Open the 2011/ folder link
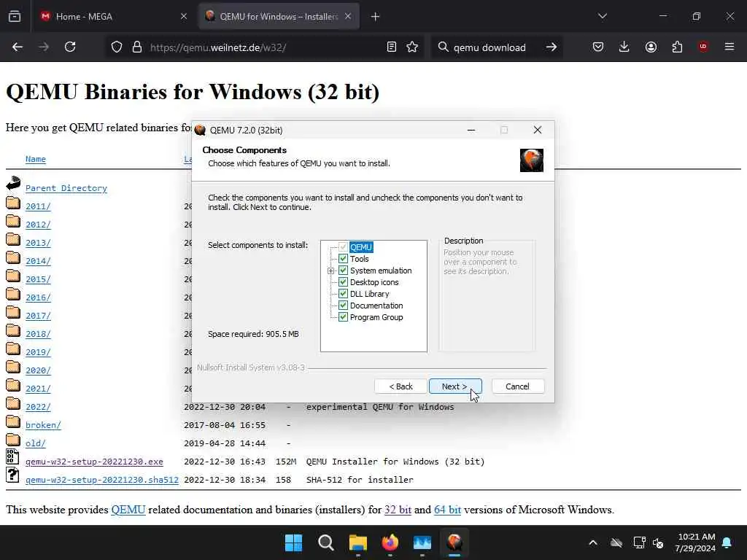Viewport: 747px width, 560px height. click(38, 206)
